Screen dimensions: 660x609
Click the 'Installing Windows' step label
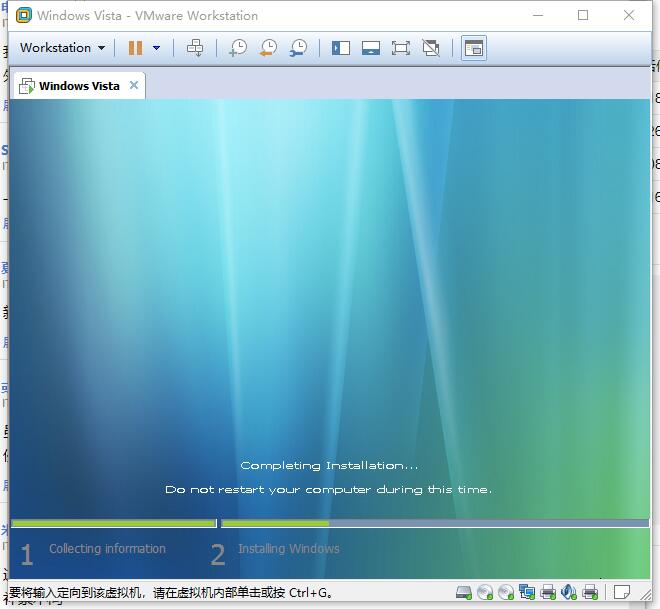point(289,549)
